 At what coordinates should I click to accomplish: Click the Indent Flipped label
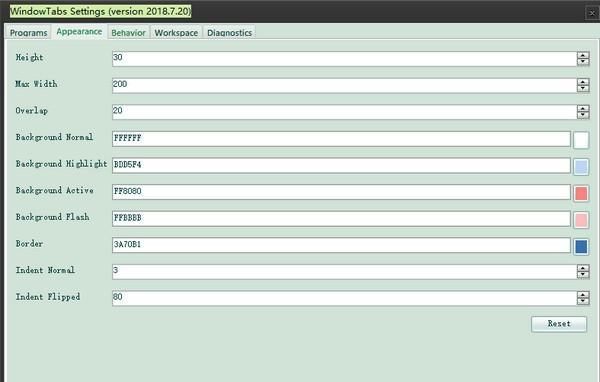[x=48, y=297]
